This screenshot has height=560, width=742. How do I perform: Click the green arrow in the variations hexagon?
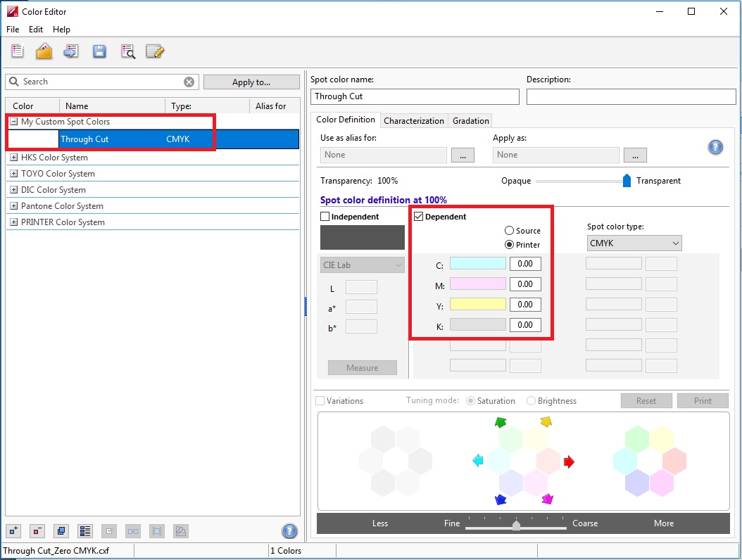coord(501,422)
